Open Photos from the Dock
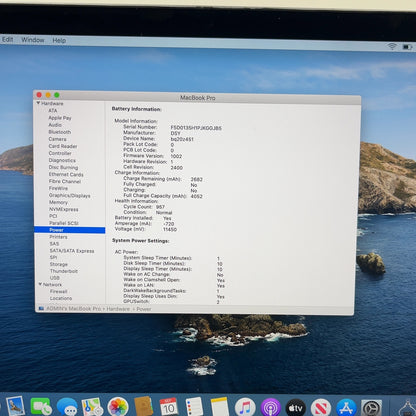The height and width of the screenshot is (416, 416). point(118,407)
